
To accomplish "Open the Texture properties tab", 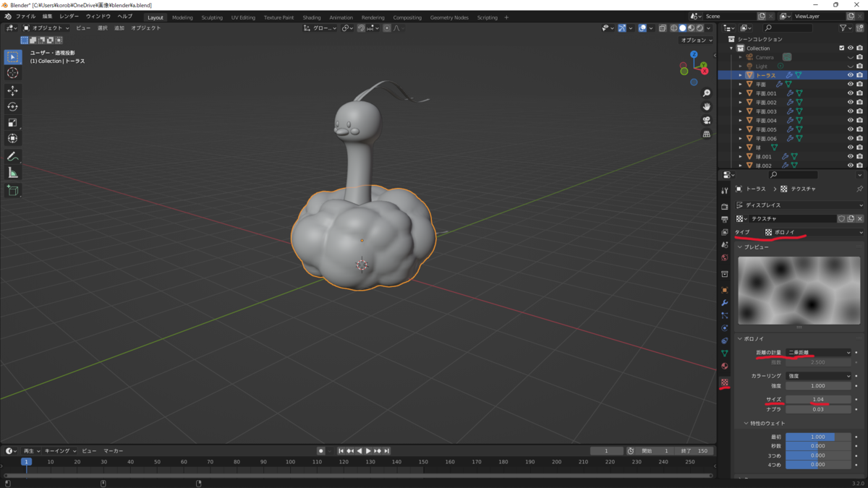I will [x=724, y=382].
